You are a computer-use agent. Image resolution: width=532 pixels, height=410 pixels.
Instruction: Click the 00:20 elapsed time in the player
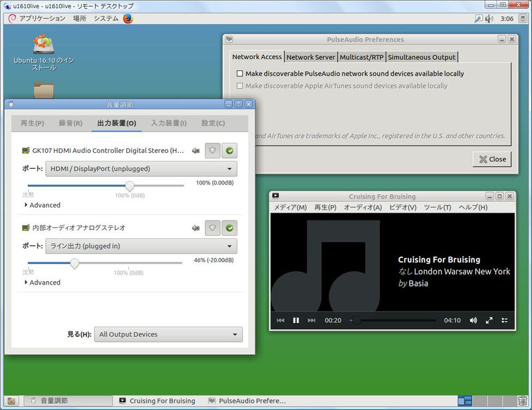[x=333, y=320]
